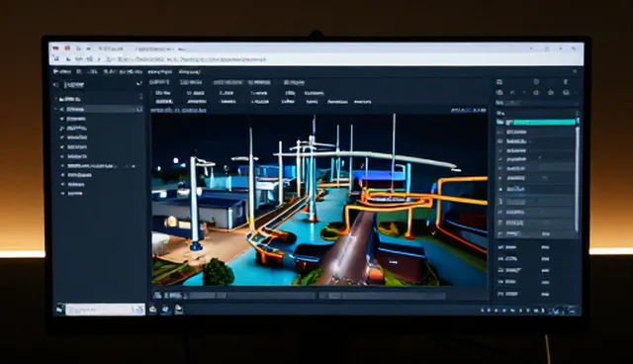Click the input field in left panel header
This screenshot has width=633, height=364.
pos(75,85)
